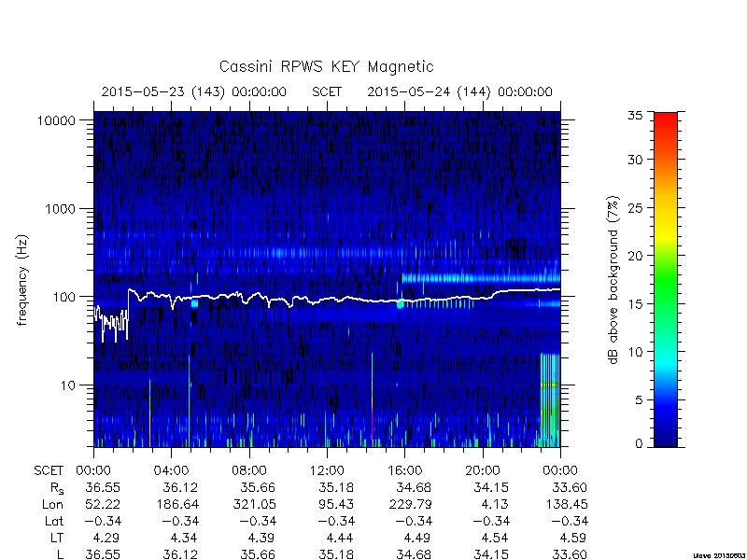Click the 08:00 time tick label
Image resolution: width=747 pixels, height=560 pixels.
point(249,471)
